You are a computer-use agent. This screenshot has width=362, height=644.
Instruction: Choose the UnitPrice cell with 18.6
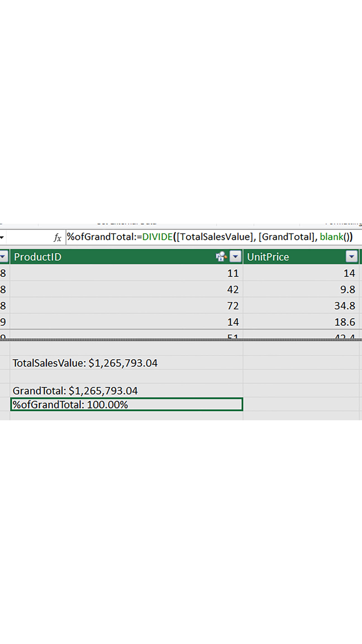[x=301, y=322]
